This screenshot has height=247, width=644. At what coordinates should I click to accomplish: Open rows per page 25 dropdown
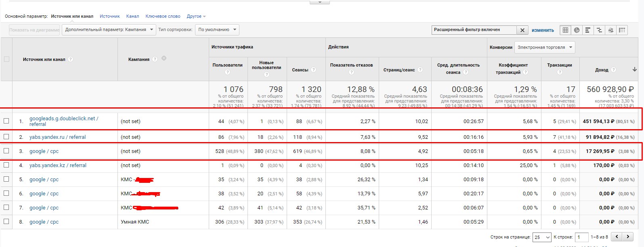point(542,237)
